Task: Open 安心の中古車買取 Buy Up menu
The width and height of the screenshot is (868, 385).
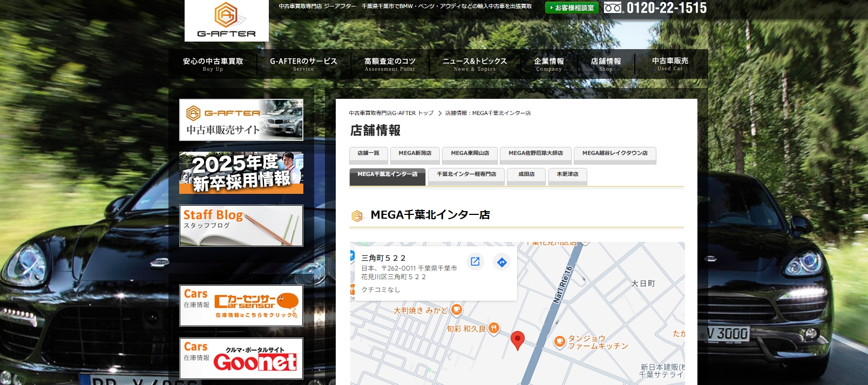Action: pos(213,64)
